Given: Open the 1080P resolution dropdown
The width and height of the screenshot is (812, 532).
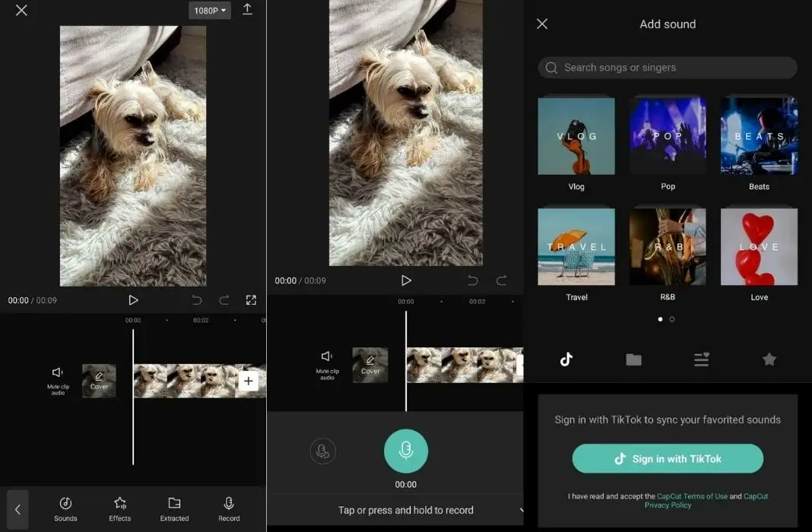Looking at the screenshot, I should [x=209, y=10].
